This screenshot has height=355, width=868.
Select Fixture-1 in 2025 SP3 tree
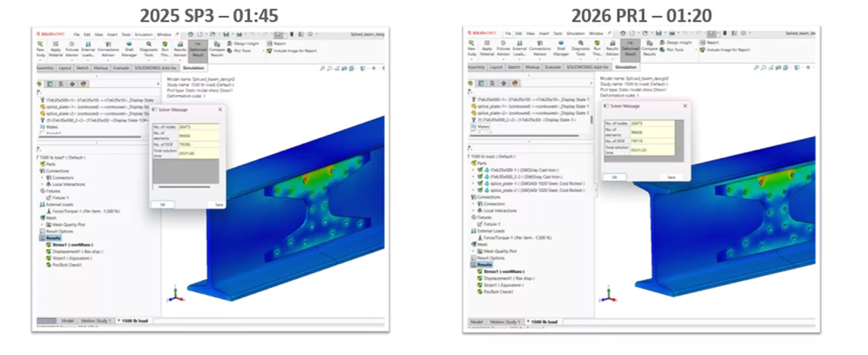57,198
